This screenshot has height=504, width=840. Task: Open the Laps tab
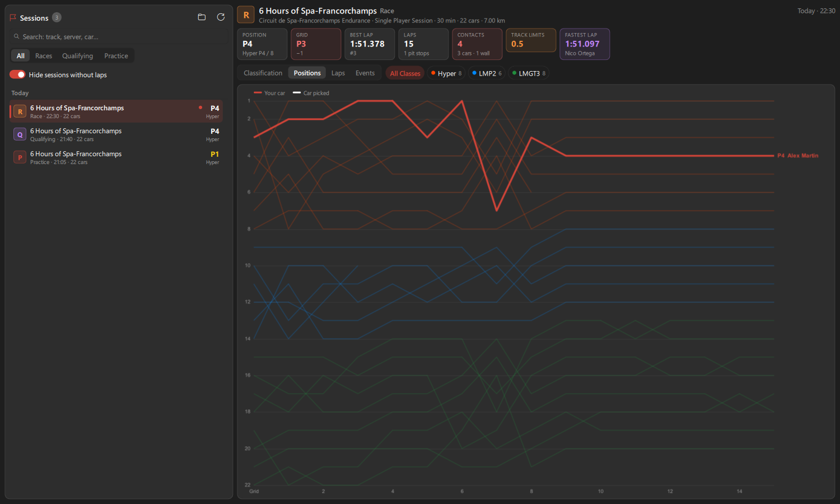pos(338,73)
